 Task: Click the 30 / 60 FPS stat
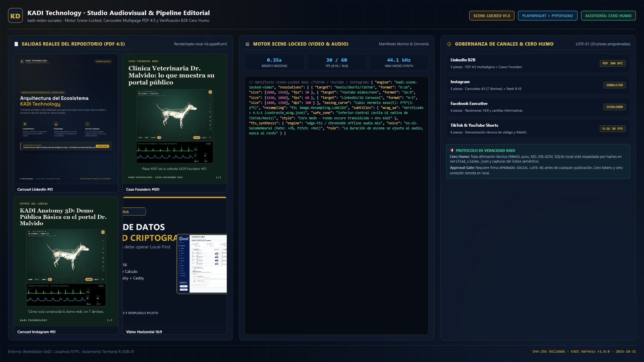tap(336, 62)
